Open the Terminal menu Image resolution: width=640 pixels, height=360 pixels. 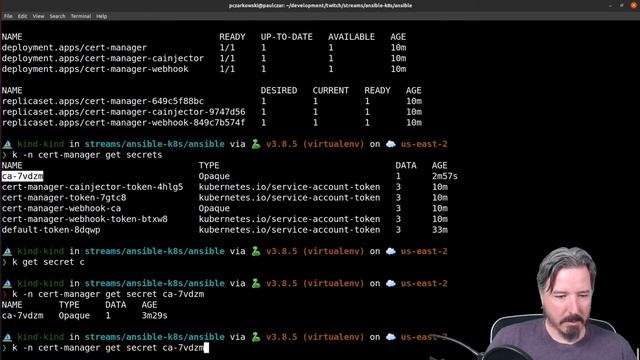tap(81, 16)
